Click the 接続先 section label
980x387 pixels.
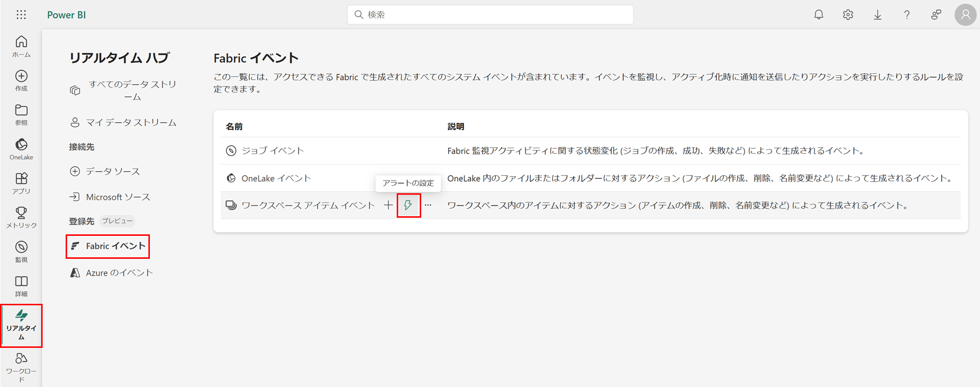click(82, 147)
